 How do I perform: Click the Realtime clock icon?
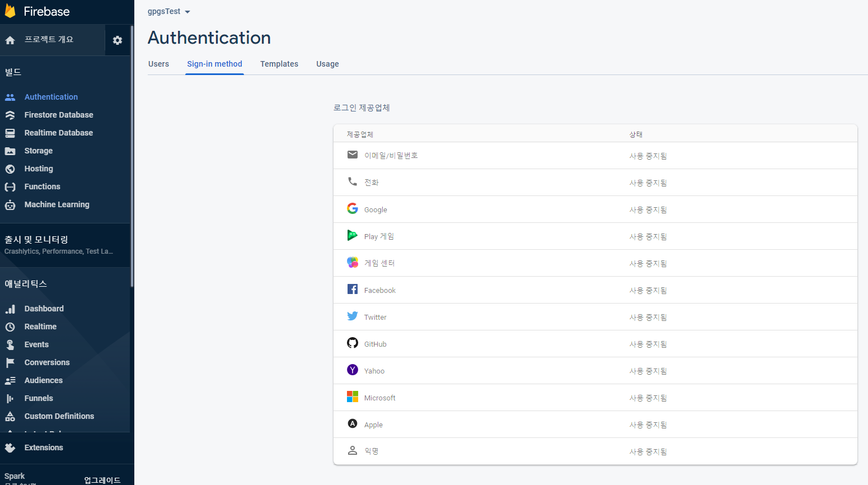(10, 327)
